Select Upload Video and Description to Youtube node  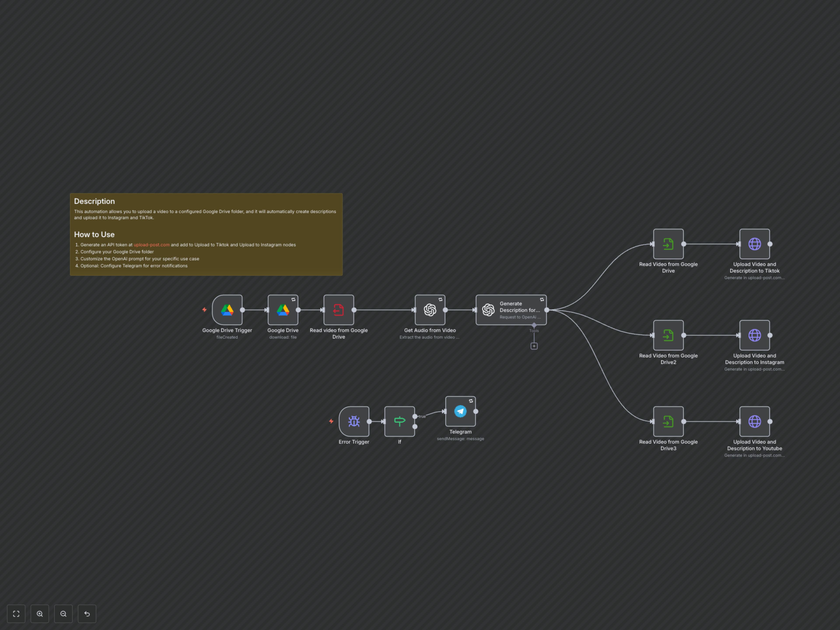pos(754,422)
